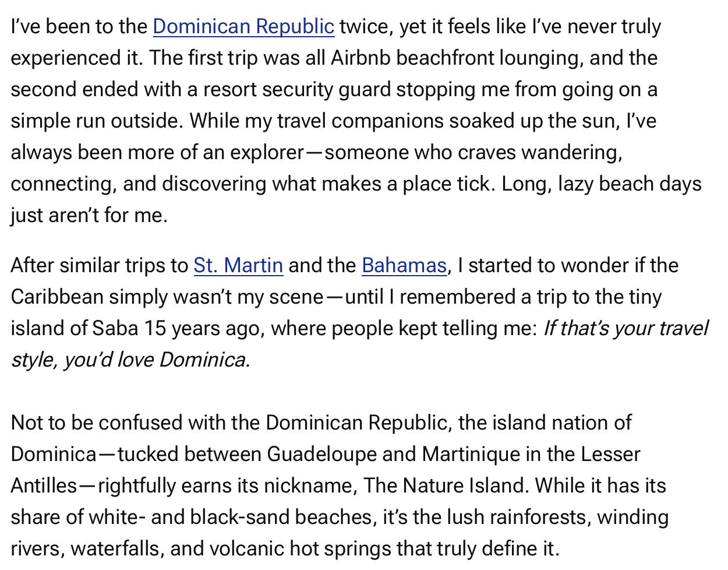Click the phrase 'just aren't for me.'
The width and height of the screenshot is (728, 570).
tap(89, 216)
